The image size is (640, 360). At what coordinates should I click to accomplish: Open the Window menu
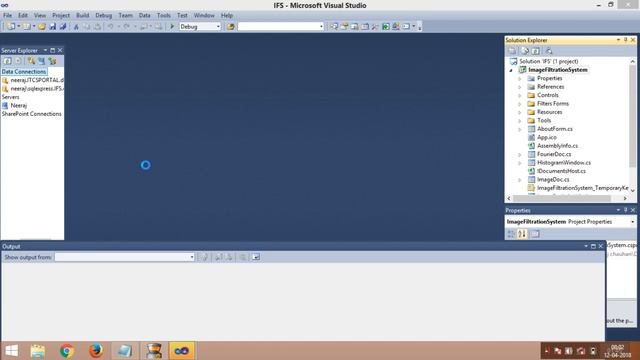coord(204,15)
